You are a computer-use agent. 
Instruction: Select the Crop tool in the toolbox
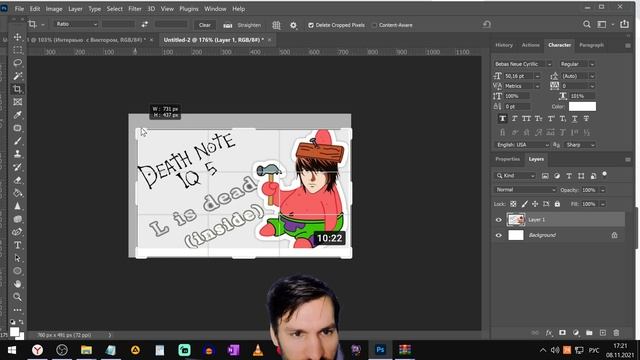17,89
